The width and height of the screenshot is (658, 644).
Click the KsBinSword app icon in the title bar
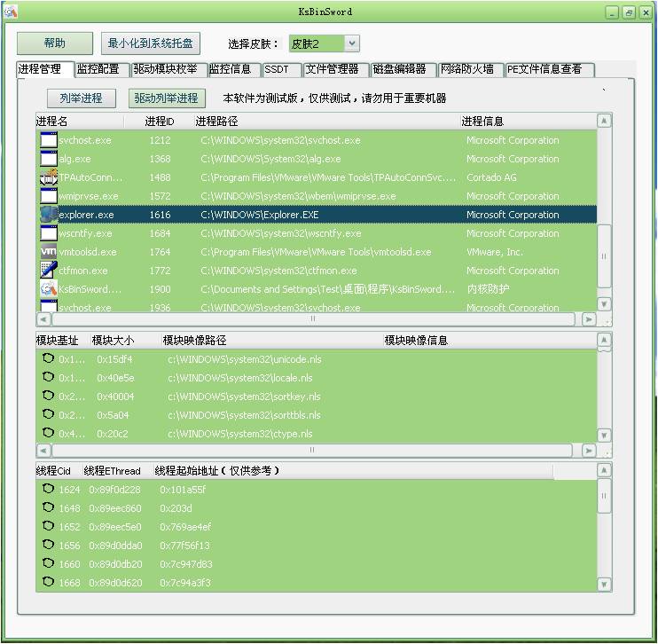pos(10,12)
